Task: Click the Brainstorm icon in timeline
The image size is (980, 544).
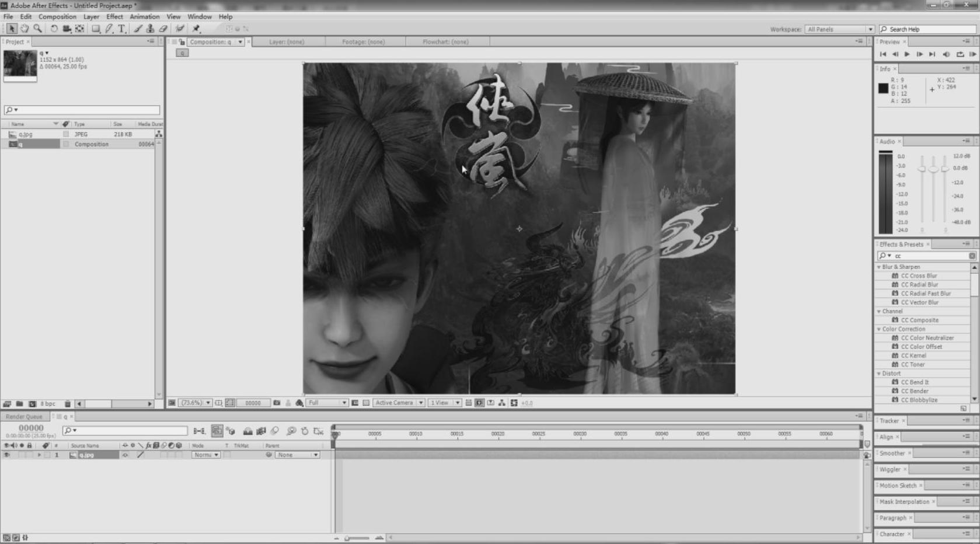Action: 291,431
